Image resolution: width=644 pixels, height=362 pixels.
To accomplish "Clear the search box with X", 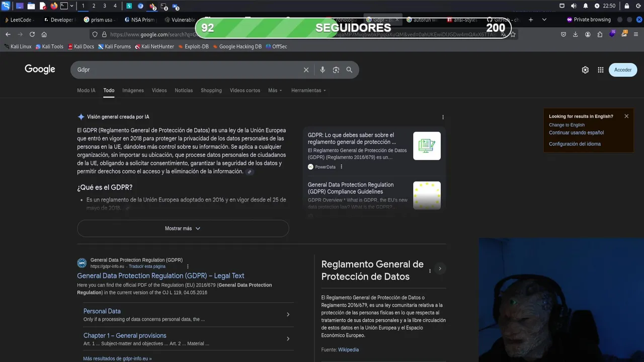I will coord(306,70).
